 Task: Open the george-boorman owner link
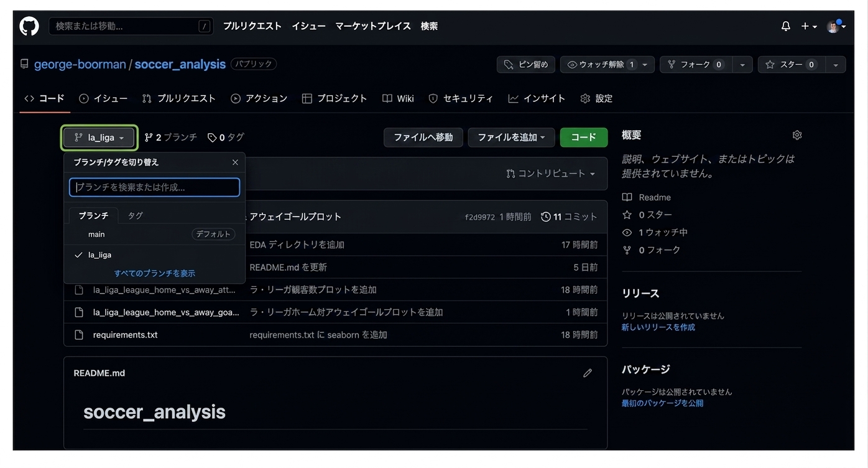coord(80,64)
